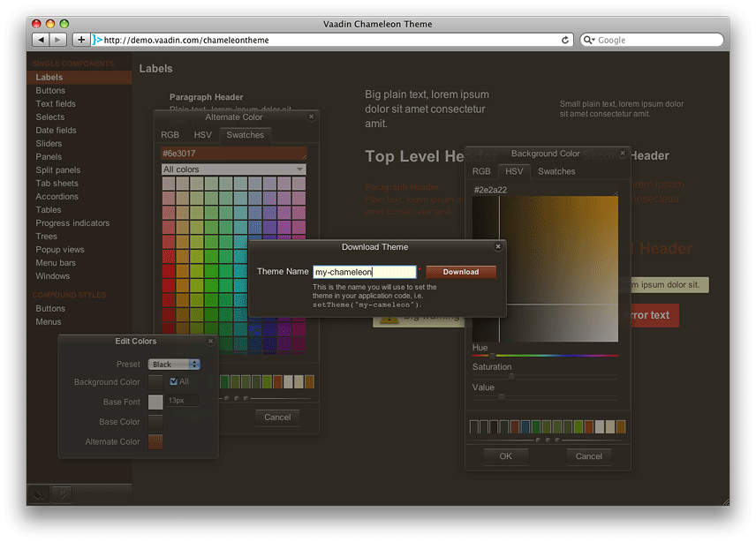Viewport: 756px width, 542px height.
Task: Click the Download button
Action: point(461,272)
